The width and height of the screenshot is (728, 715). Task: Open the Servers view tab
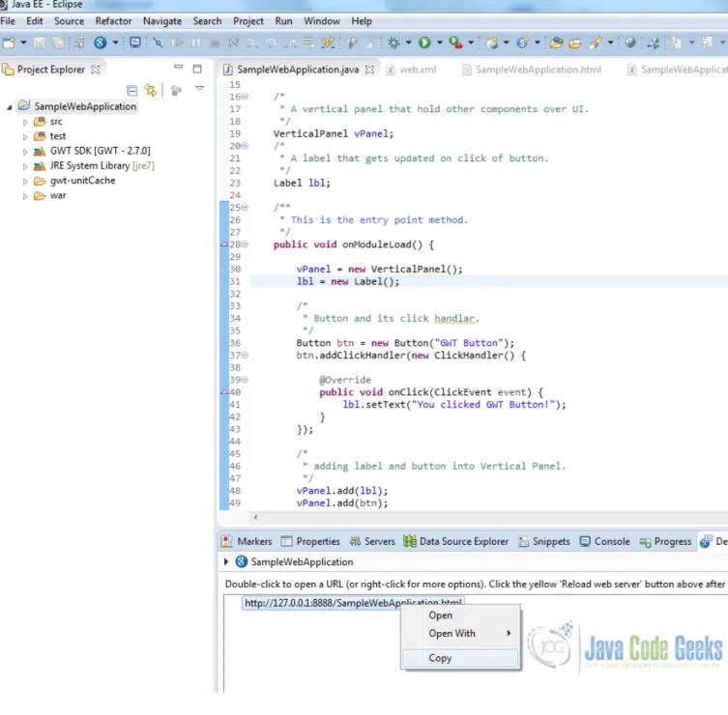pos(372,541)
